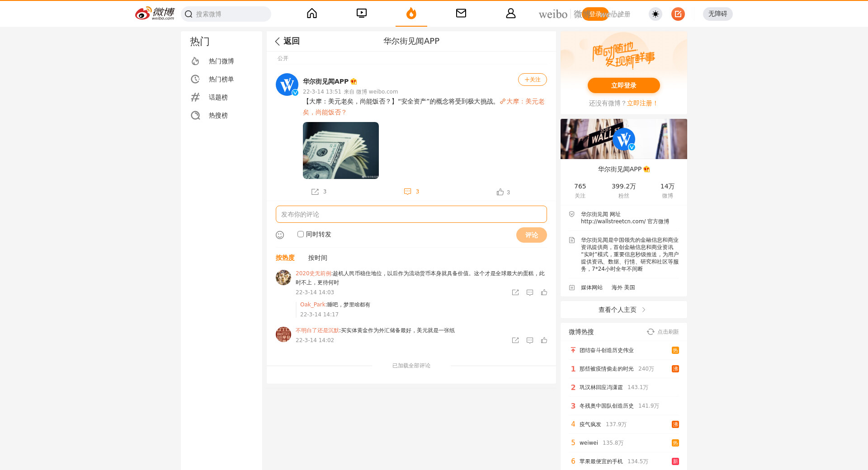Click the 微博 weibo.com source link
Viewport: 868px width, 470px height.
(x=377, y=92)
